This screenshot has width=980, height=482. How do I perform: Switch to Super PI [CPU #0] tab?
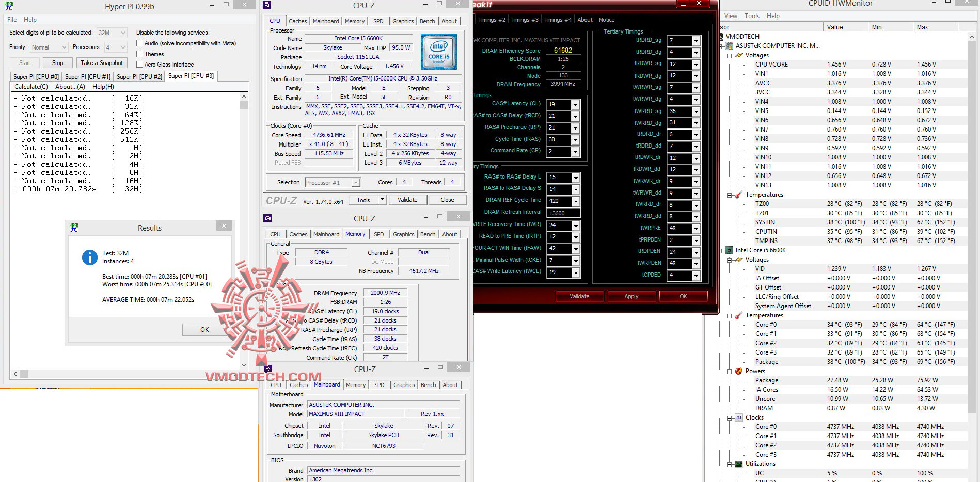36,77
